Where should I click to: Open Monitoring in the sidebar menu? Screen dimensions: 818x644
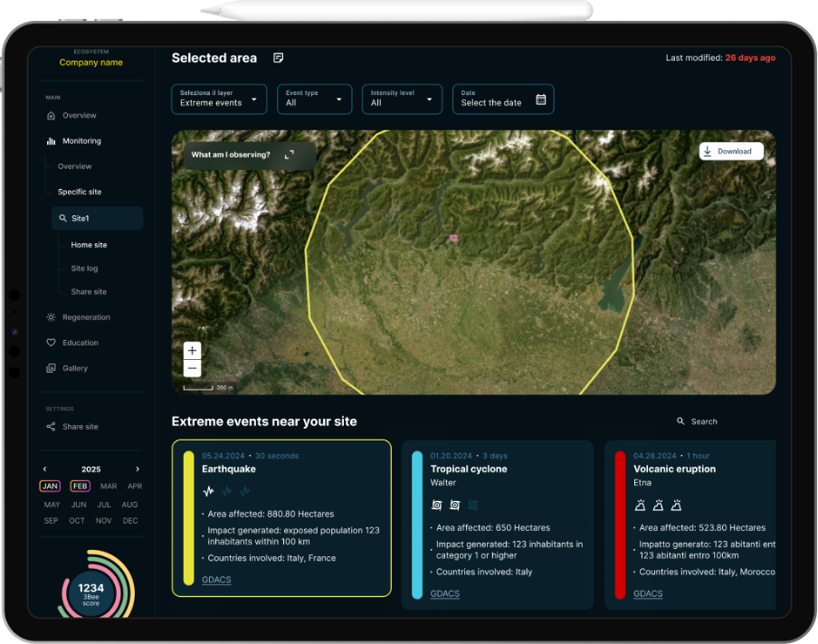[81, 141]
